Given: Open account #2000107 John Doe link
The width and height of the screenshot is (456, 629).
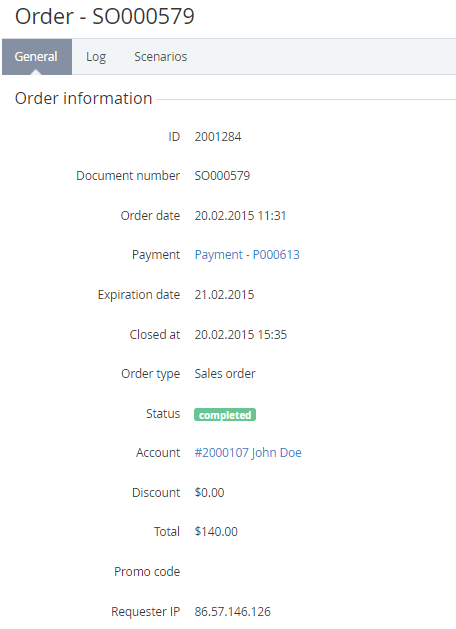Looking at the screenshot, I should (x=248, y=452).
